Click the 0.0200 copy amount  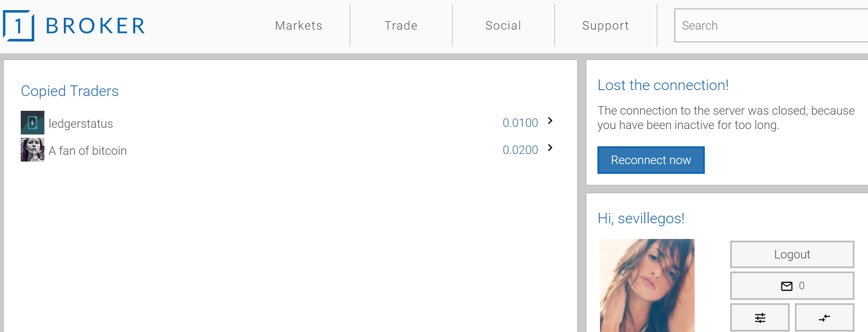coord(520,150)
